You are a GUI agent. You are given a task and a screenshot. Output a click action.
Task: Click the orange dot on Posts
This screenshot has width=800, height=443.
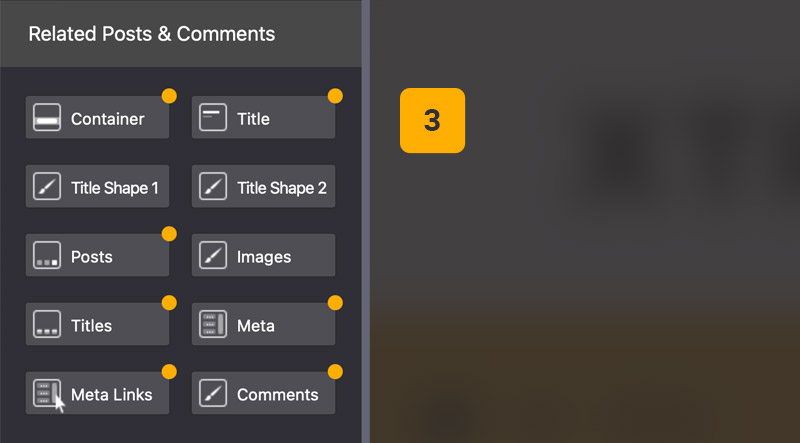click(x=169, y=234)
